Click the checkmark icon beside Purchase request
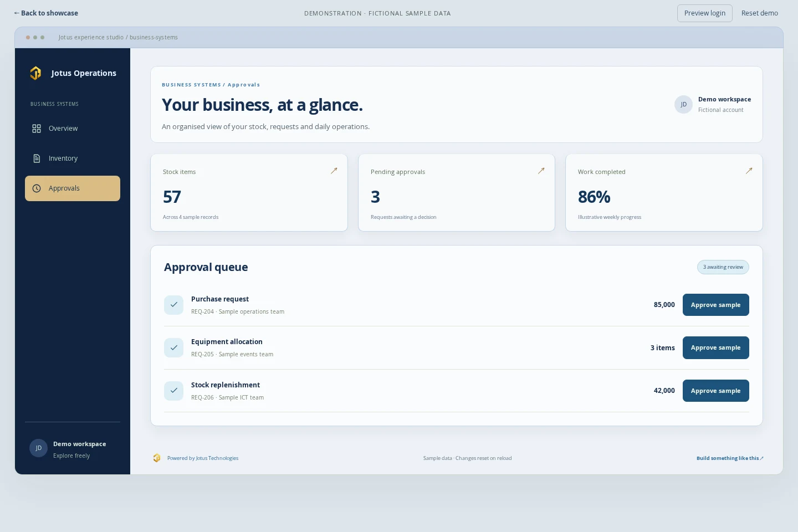 coord(173,305)
